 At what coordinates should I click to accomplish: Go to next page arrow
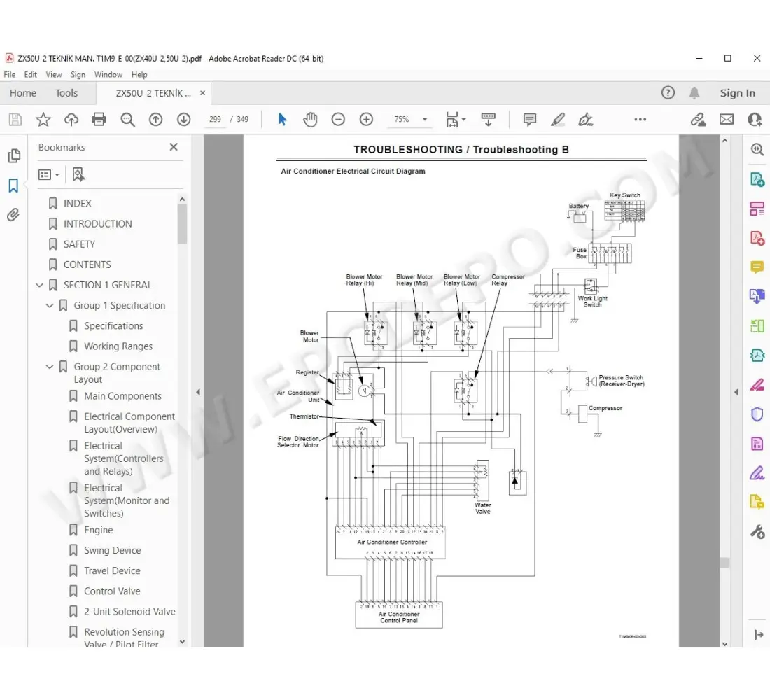tap(183, 120)
